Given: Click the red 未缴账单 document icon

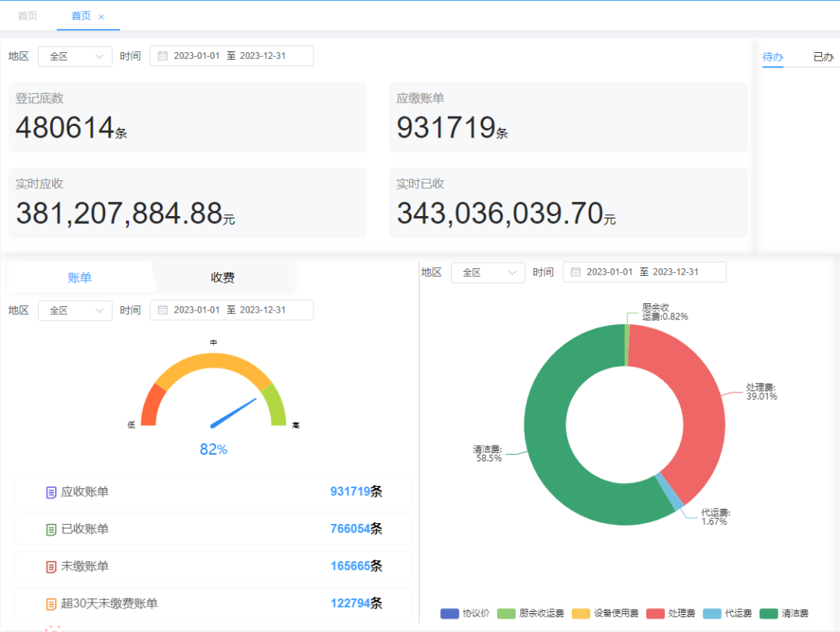Looking at the screenshot, I should (x=51, y=567).
